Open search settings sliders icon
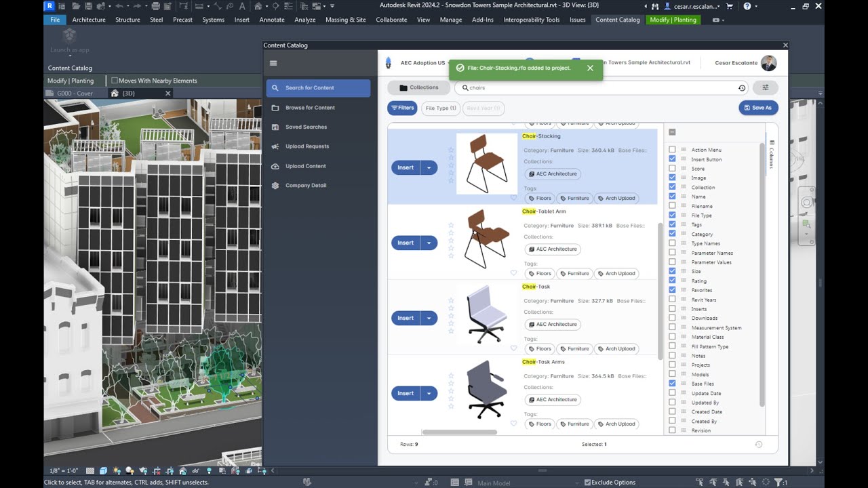 pos(766,87)
